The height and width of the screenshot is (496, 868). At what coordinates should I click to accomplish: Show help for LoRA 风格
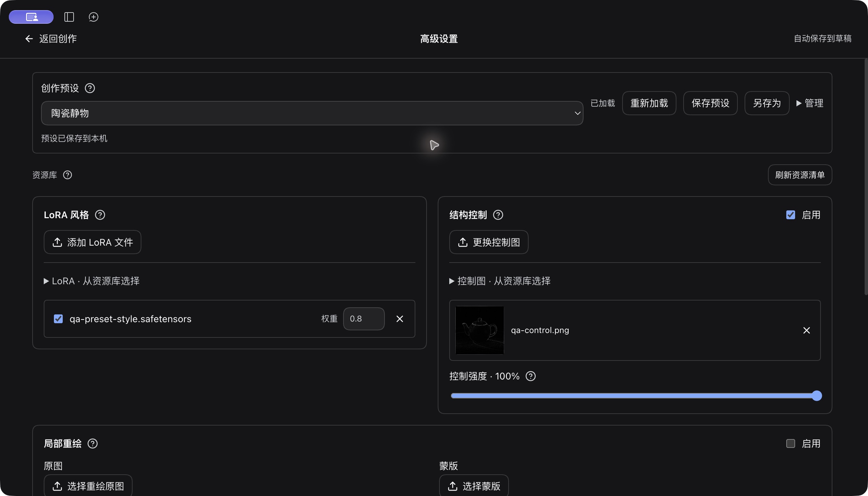coord(100,215)
